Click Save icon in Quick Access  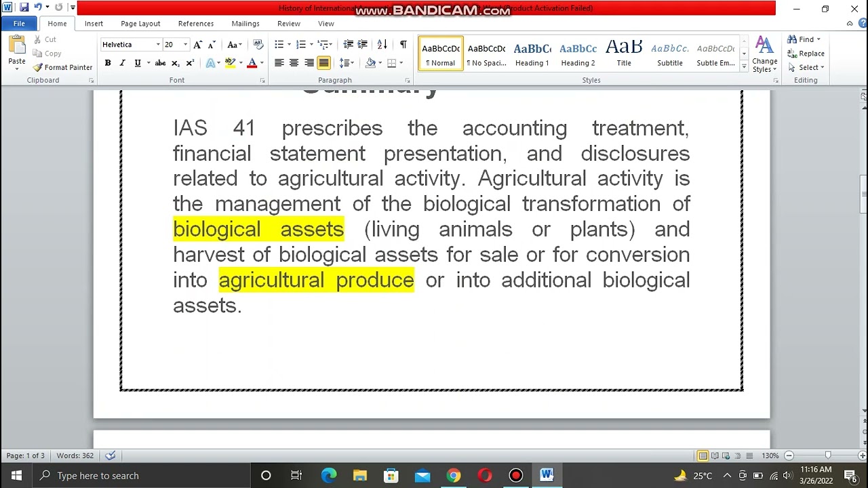tap(24, 7)
